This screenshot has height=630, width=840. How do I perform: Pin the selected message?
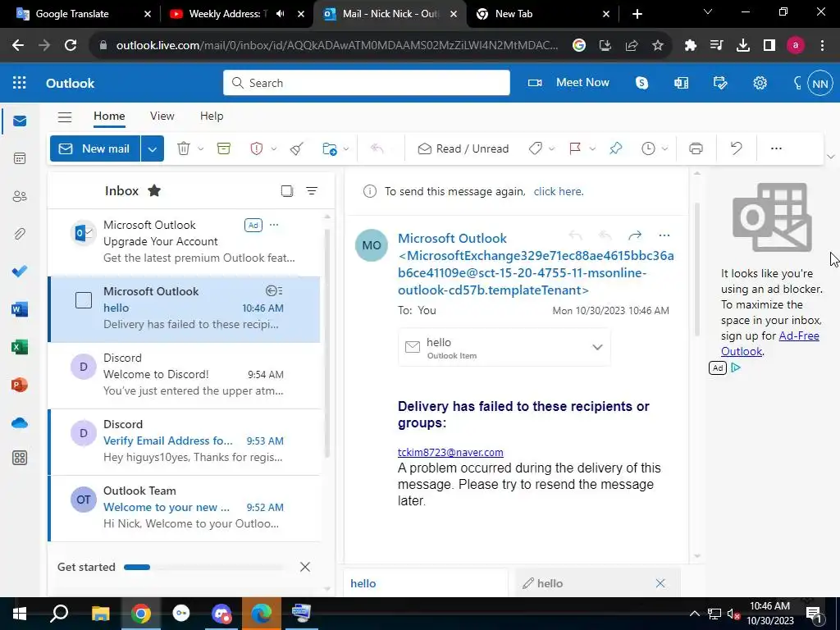615,148
